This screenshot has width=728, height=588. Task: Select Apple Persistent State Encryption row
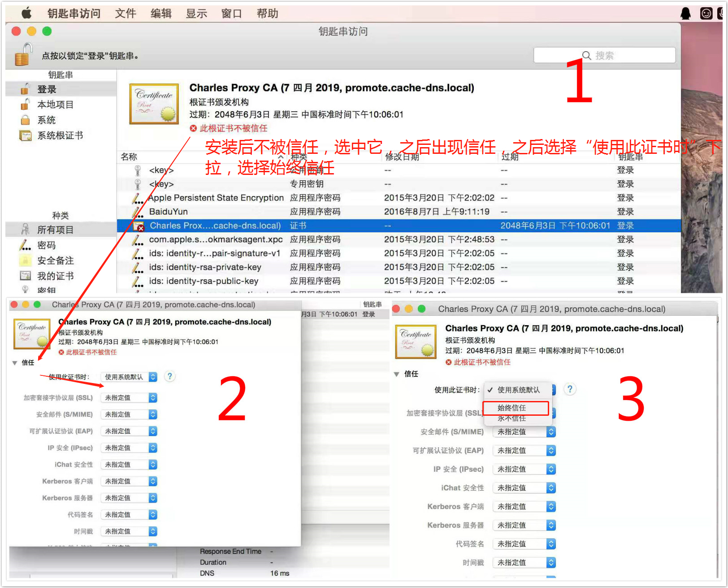click(x=399, y=198)
